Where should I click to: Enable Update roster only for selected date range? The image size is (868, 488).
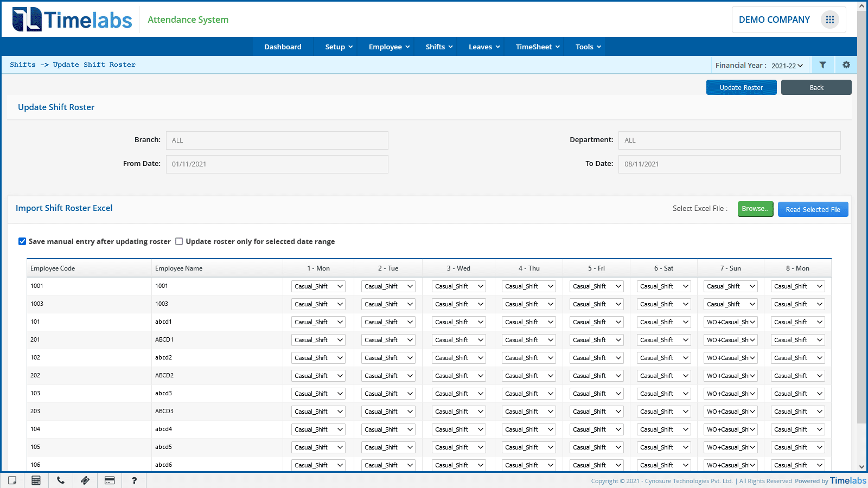pyautogui.click(x=179, y=241)
